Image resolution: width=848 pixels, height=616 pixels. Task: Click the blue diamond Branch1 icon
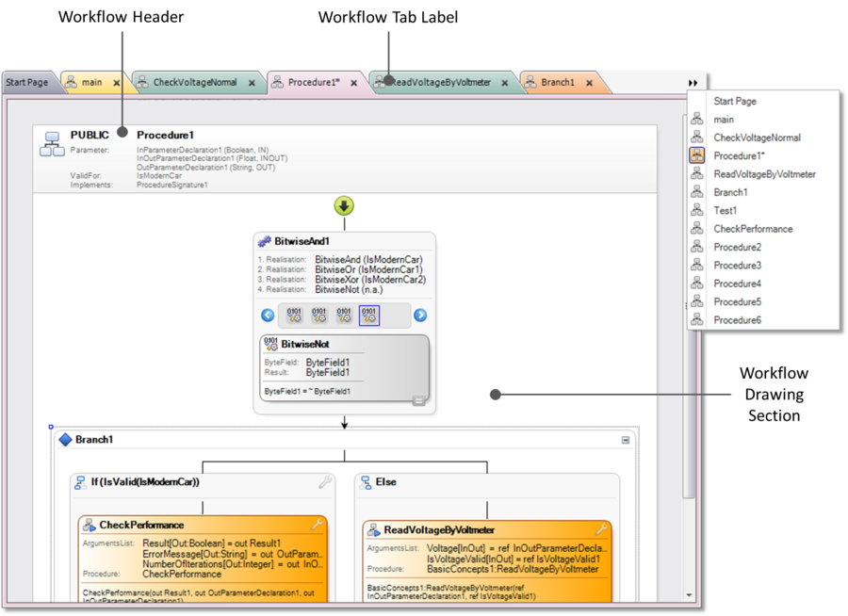[65, 440]
